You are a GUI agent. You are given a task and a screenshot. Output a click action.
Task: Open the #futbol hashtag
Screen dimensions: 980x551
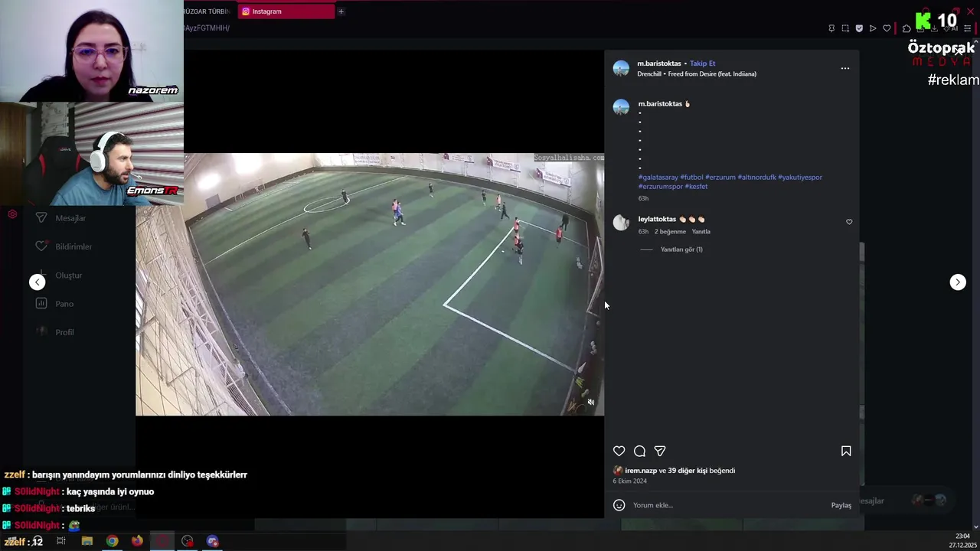tap(691, 178)
